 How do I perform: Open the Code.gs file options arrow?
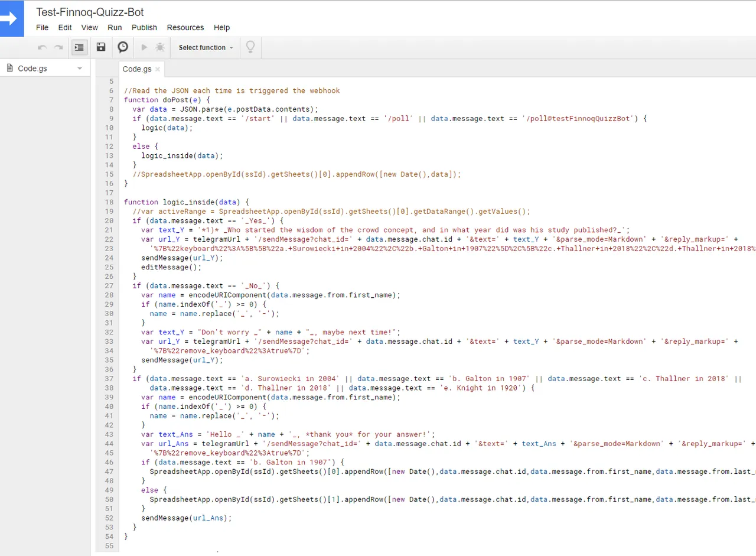tap(80, 69)
